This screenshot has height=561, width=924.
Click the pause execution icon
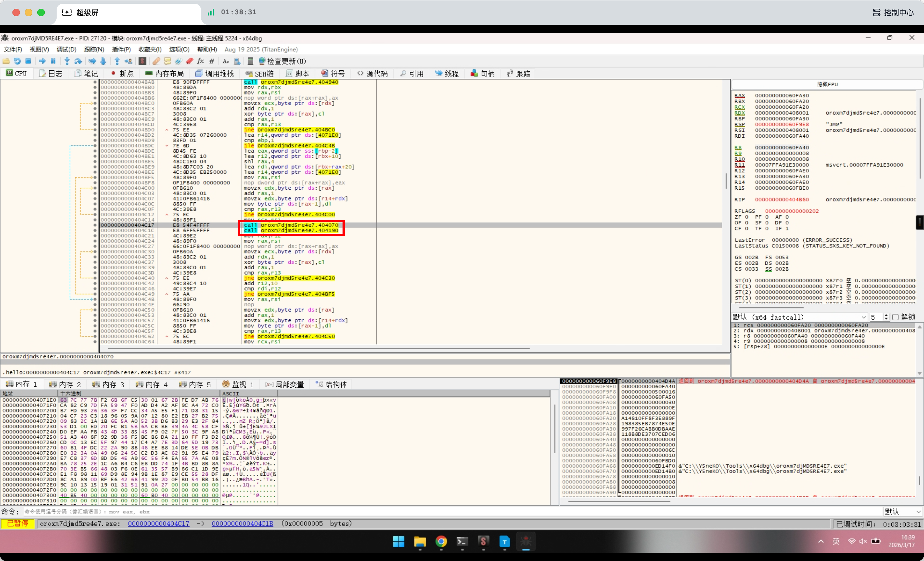[53, 61]
